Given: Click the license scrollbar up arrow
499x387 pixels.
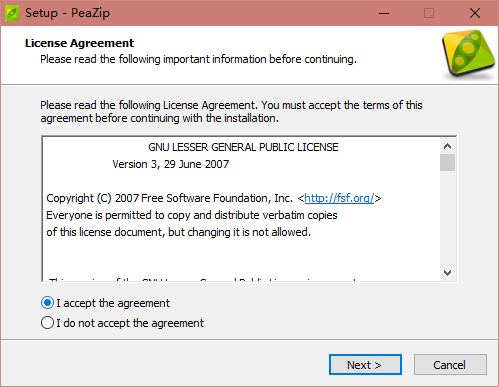Looking at the screenshot, I should click(x=447, y=146).
